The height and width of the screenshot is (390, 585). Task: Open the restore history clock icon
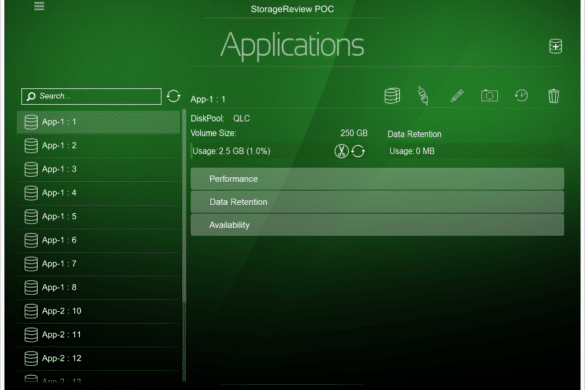(521, 96)
